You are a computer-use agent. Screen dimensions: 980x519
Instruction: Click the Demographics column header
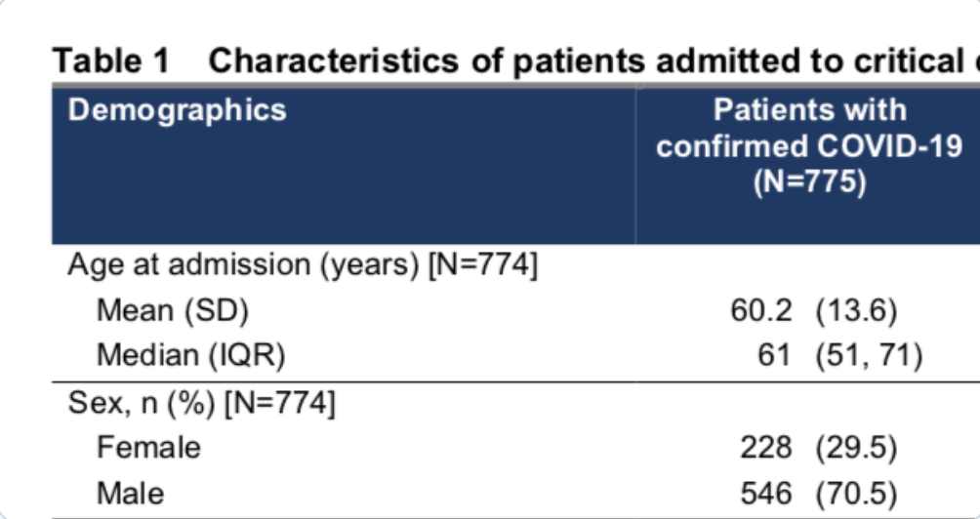[177, 109]
